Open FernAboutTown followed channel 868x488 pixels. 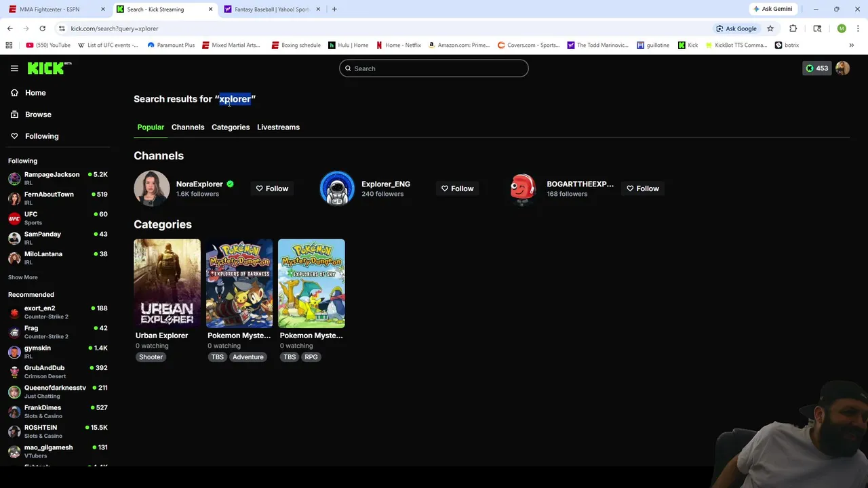[x=58, y=199]
